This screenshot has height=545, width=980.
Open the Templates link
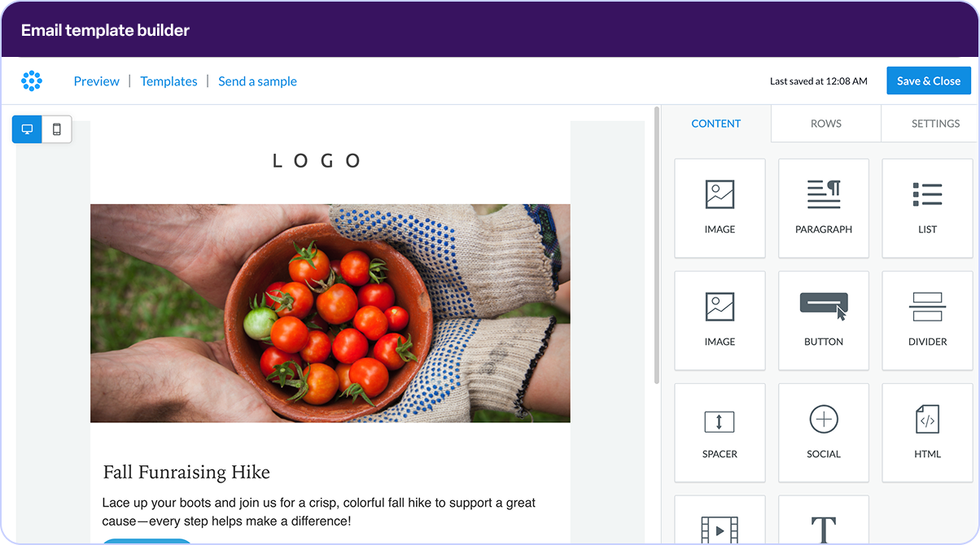[168, 81]
